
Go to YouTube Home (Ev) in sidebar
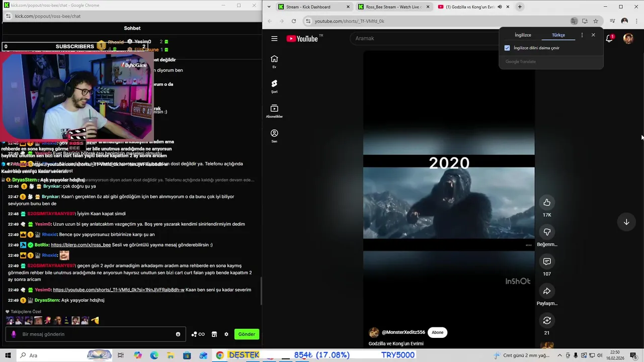(x=274, y=61)
